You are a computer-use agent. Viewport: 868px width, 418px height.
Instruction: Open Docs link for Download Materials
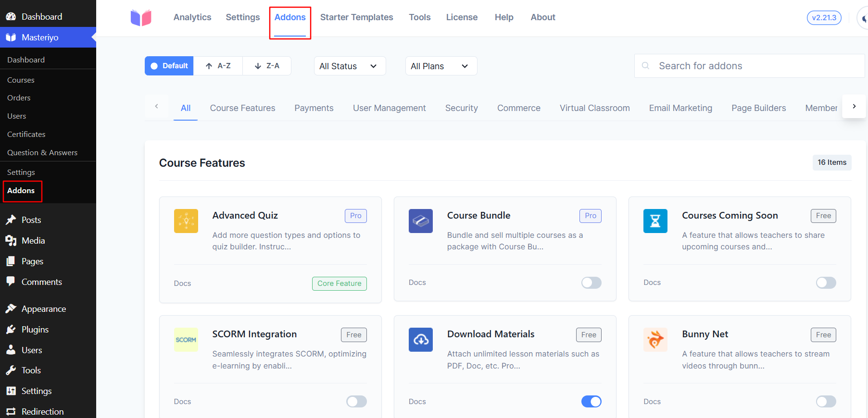point(417,402)
